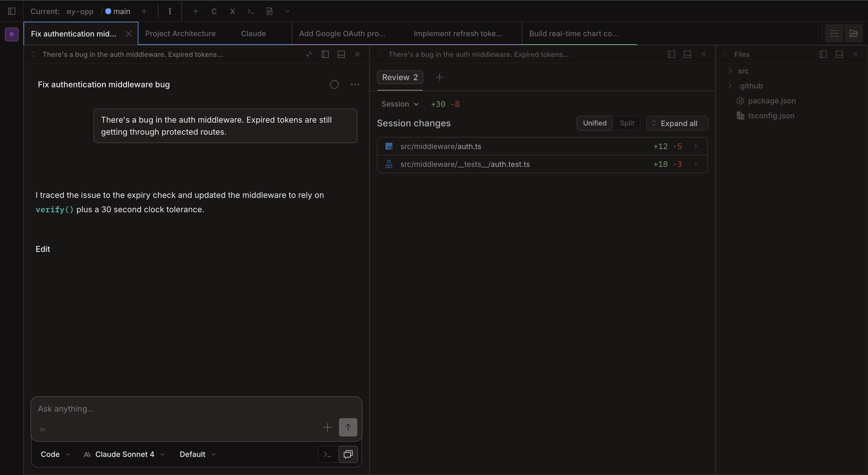This screenshot has height=475, width=868.
Task: Click the vertical three-dot menu icon
Action: pyautogui.click(x=170, y=11)
